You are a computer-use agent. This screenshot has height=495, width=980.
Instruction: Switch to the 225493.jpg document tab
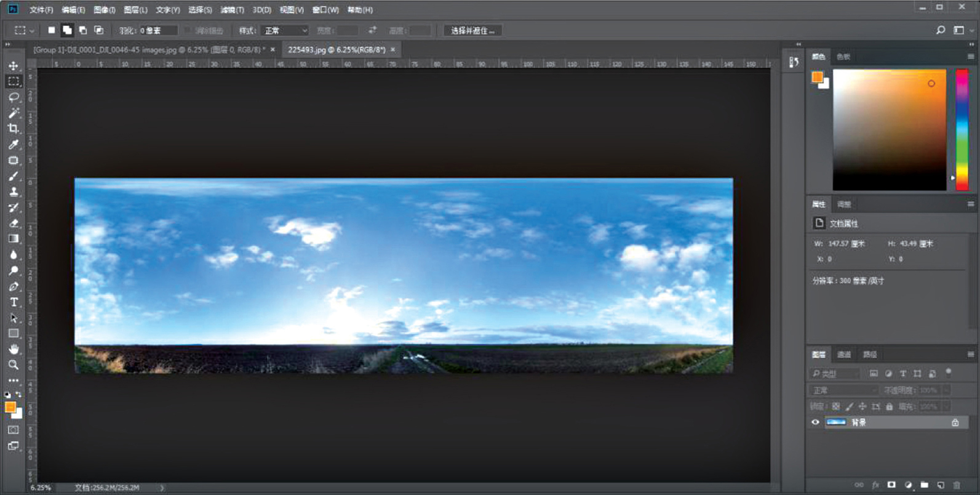(x=336, y=50)
